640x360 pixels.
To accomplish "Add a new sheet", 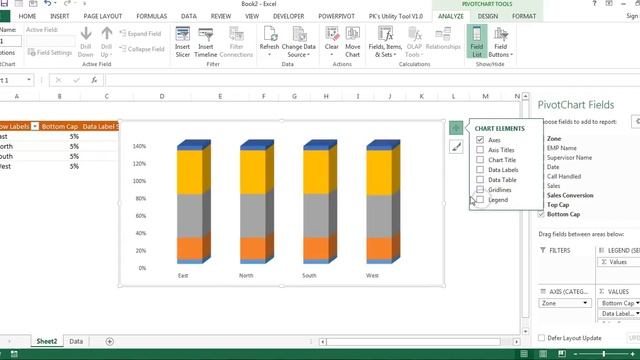I will pyautogui.click(x=109, y=341).
